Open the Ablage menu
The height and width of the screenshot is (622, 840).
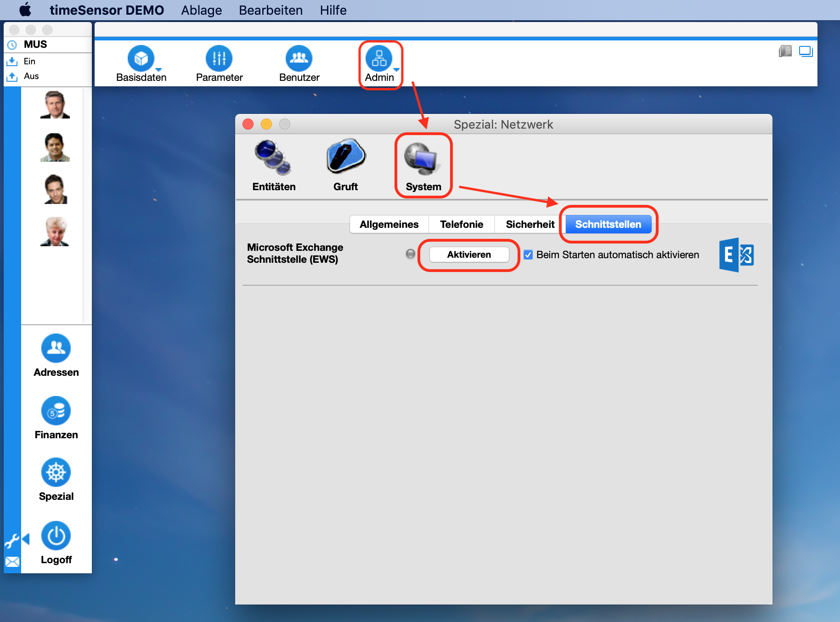(x=201, y=10)
